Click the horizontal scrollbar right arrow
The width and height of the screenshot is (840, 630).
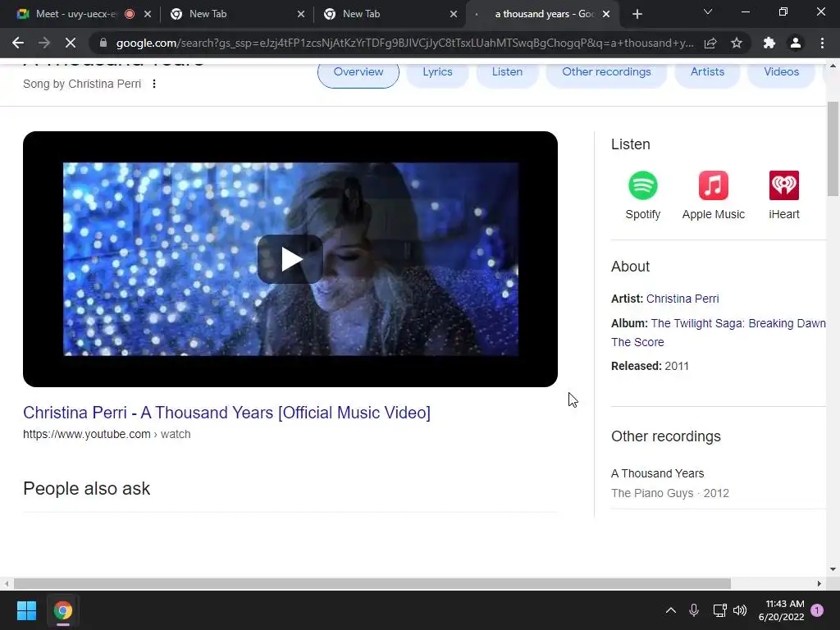819,583
